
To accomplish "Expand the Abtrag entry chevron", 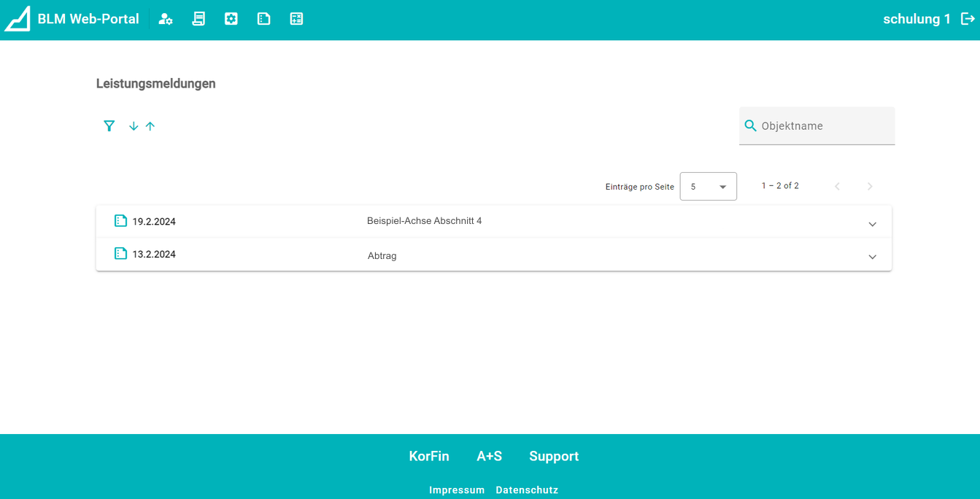I will 872,257.
